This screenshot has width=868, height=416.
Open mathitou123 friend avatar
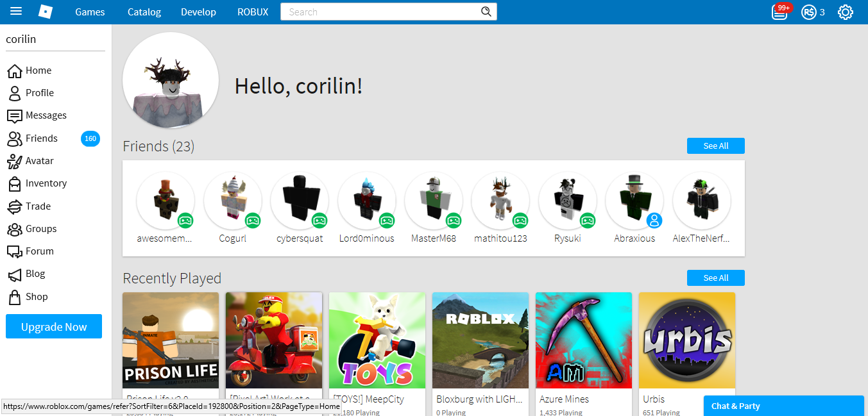[x=500, y=201]
